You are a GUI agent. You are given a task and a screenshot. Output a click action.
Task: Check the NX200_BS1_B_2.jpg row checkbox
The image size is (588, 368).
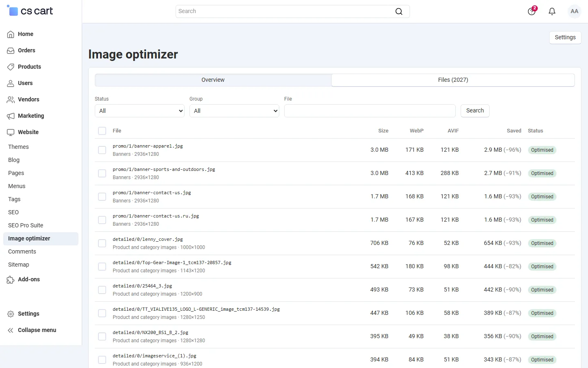pyautogui.click(x=102, y=337)
